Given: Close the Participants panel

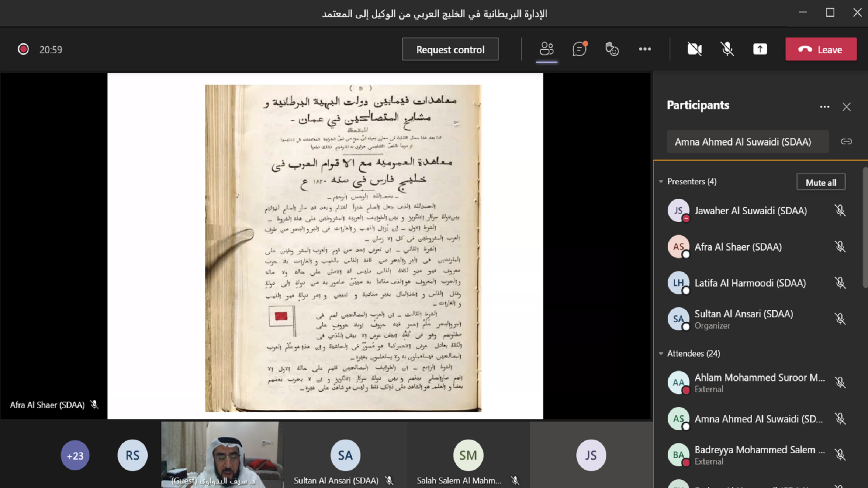Looking at the screenshot, I should 847,107.
